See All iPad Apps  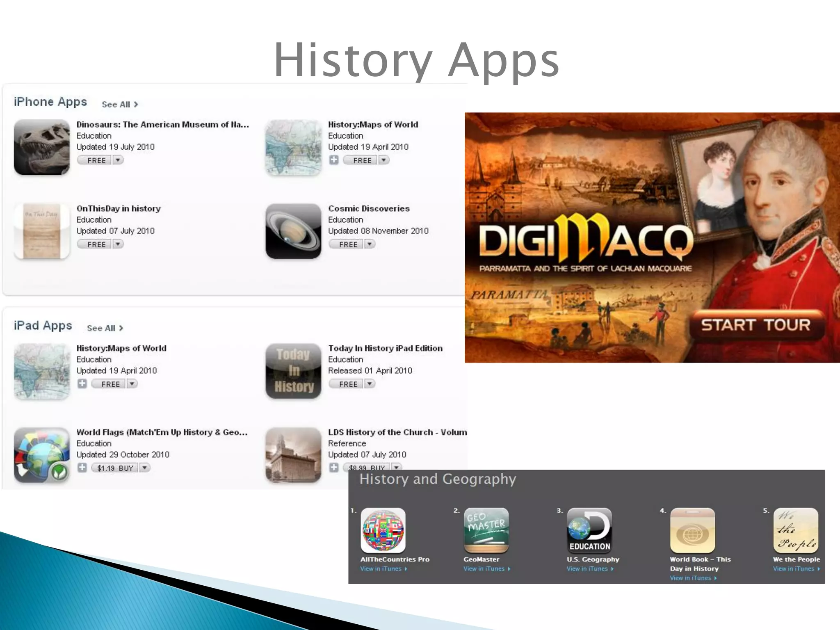coord(105,328)
